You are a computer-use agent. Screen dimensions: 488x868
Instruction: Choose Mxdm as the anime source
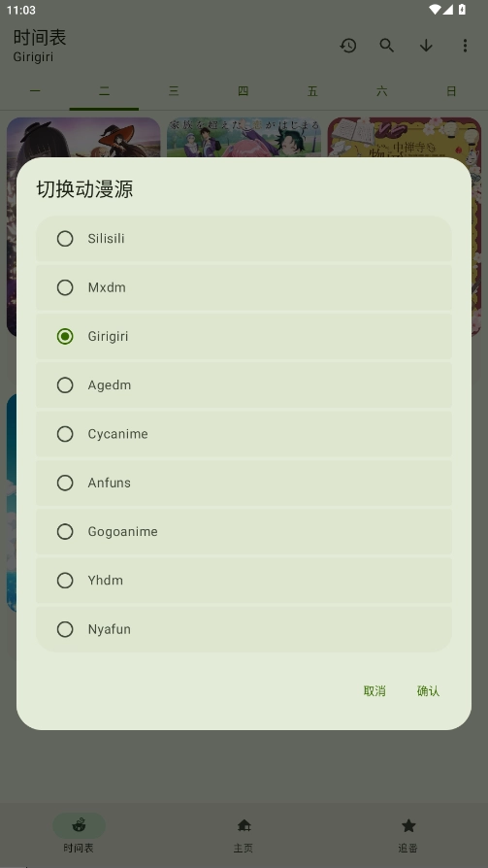click(244, 287)
